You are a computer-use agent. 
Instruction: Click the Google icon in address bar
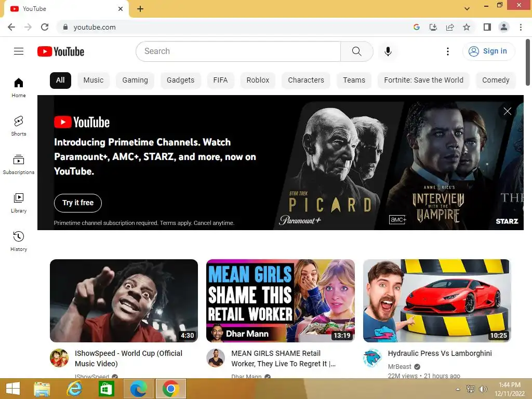[x=417, y=27]
